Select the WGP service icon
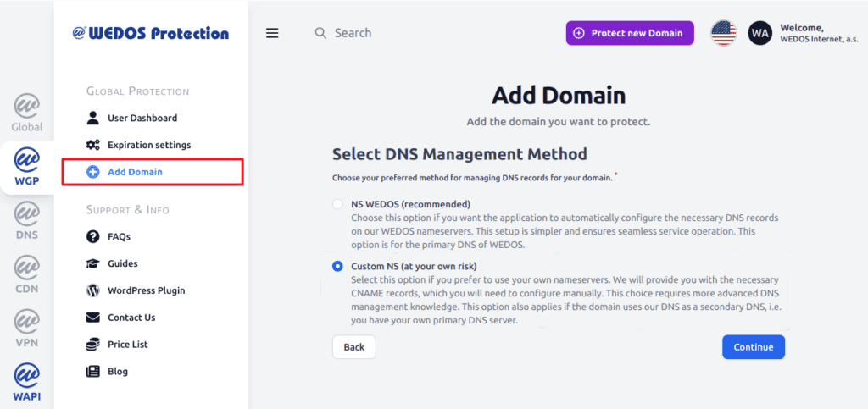Screen dimensions: 868x409 [26, 166]
